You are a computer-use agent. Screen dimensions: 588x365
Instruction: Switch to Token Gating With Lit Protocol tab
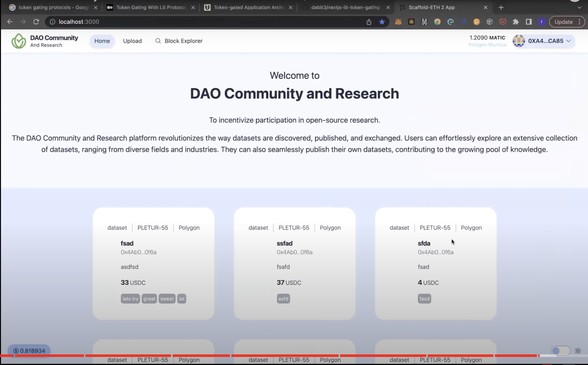tap(151, 7)
